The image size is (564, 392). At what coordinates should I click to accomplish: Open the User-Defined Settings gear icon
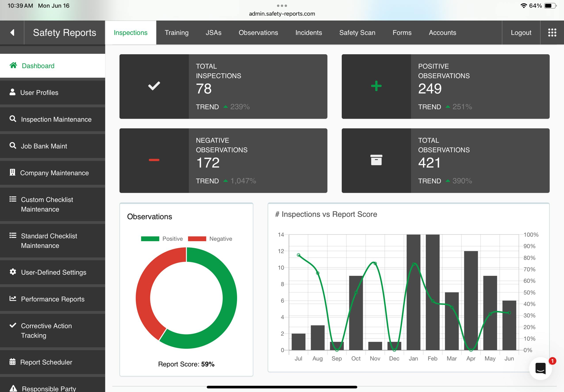pos(13,272)
